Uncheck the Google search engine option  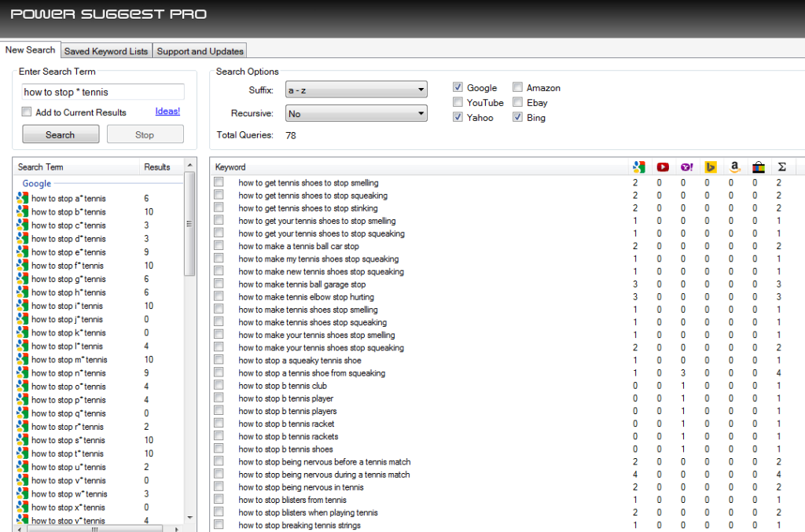click(x=458, y=87)
